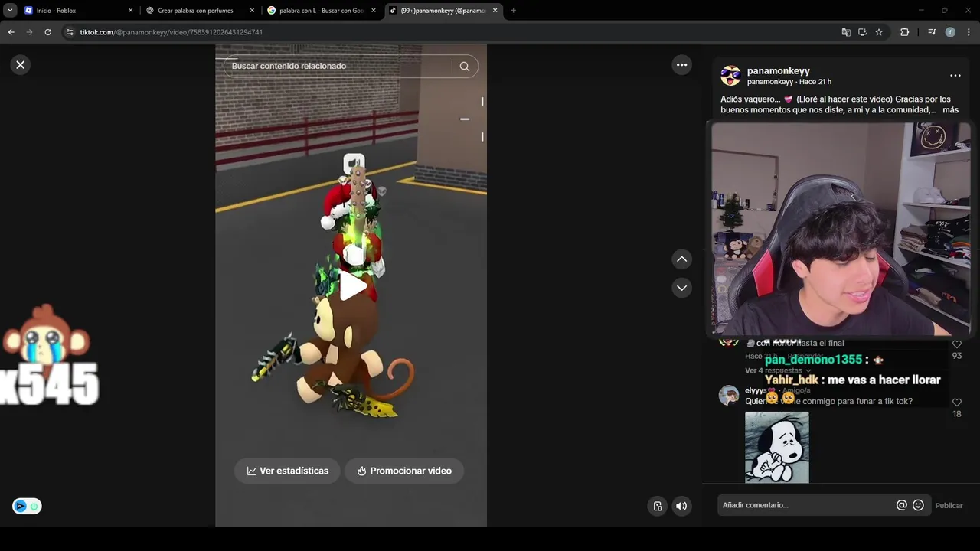View site information icon in address bar

[x=70, y=32]
